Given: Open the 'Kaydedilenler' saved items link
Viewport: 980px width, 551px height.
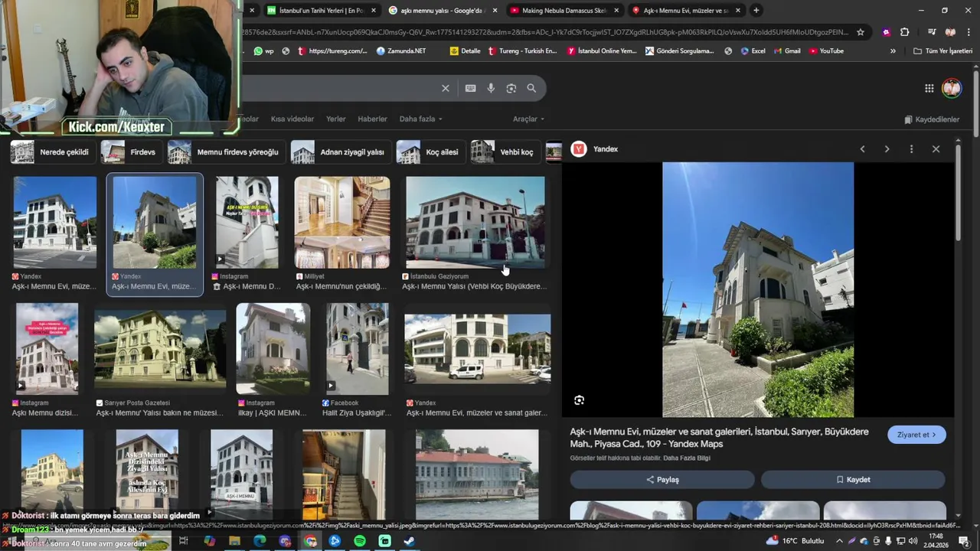Looking at the screenshot, I should [932, 119].
